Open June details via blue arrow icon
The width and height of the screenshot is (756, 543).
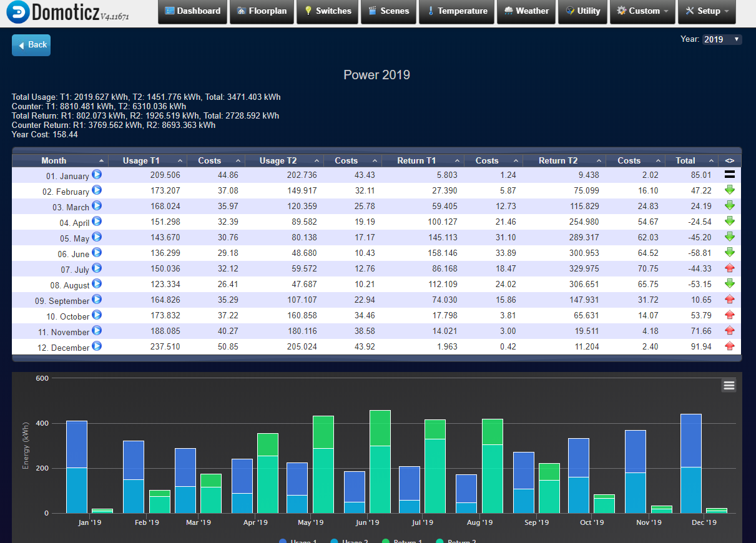point(97,253)
